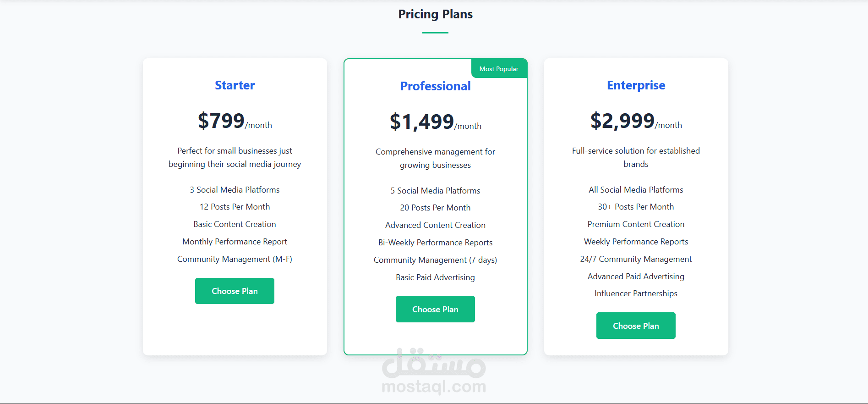Click 30+ Posts Per Month feature
The image size is (868, 404).
(x=636, y=207)
